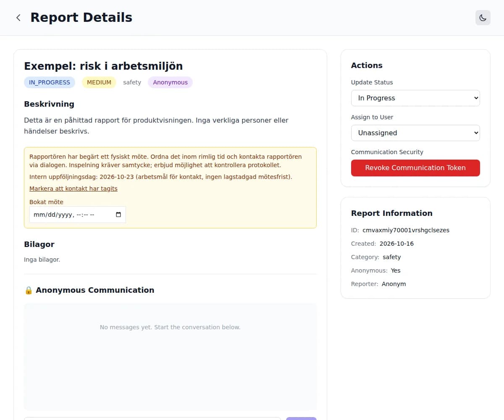The height and width of the screenshot is (420, 504).
Task: Click the Inga bilagor text
Action: click(42, 260)
